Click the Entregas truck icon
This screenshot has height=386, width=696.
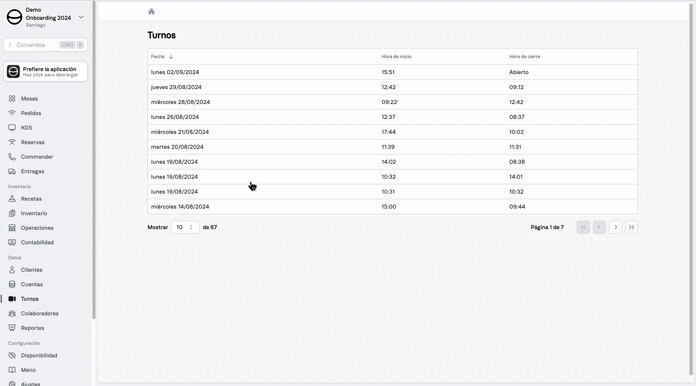click(12, 171)
